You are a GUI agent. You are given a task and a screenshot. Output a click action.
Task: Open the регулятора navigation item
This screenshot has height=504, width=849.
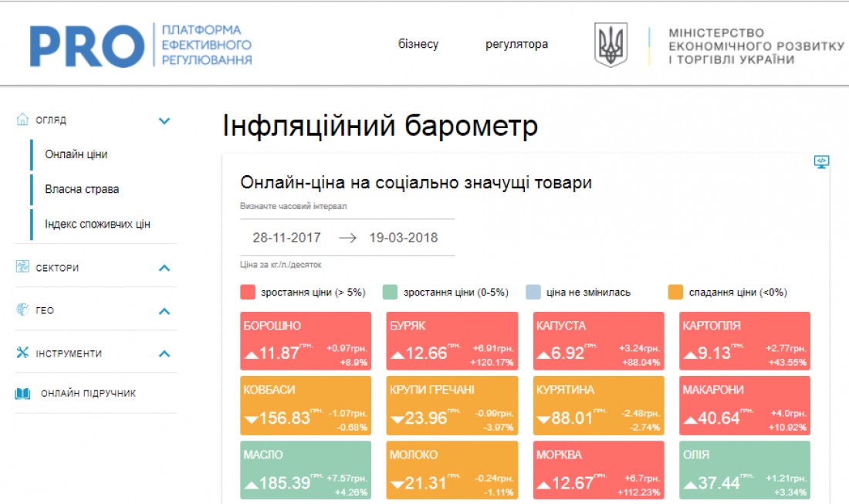pyautogui.click(x=516, y=44)
